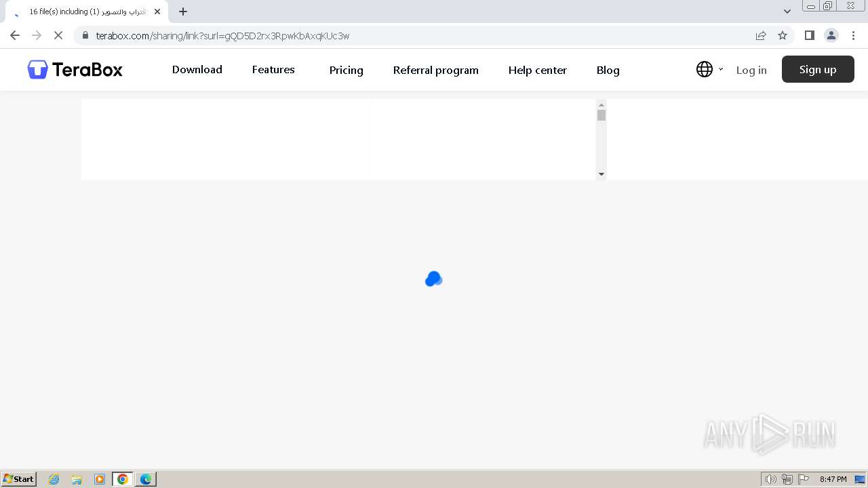
Task: Stop loading the page
Action: (x=58, y=35)
